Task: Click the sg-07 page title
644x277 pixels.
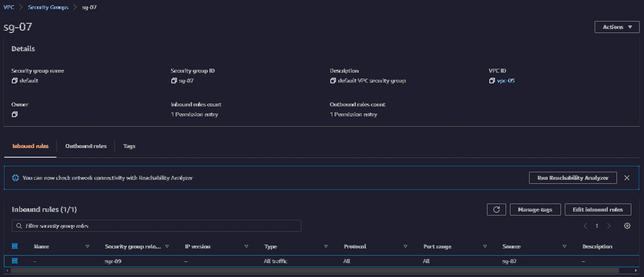Action: pyautogui.click(x=17, y=27)
